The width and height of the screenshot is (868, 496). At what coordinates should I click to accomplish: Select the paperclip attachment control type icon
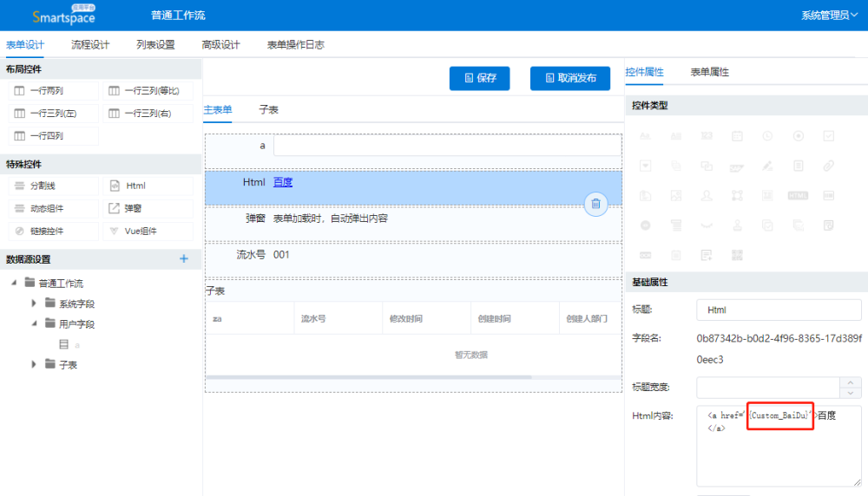[828, 166]
